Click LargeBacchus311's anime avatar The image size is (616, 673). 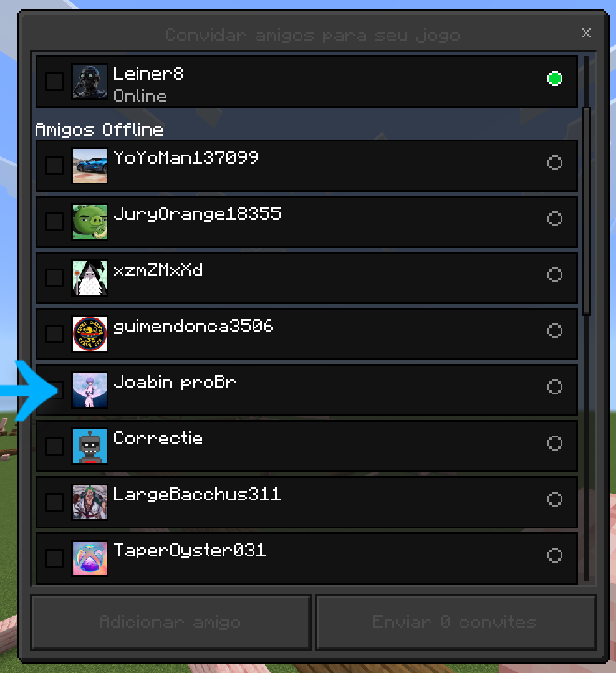pos(89,502)
